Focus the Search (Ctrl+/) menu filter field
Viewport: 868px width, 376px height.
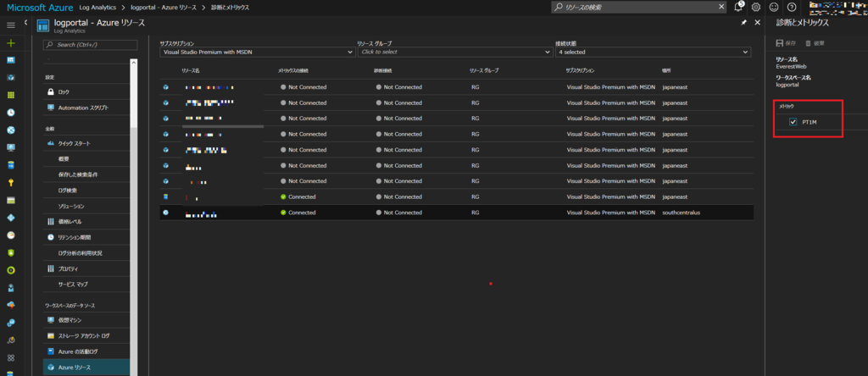coord(90,45)
